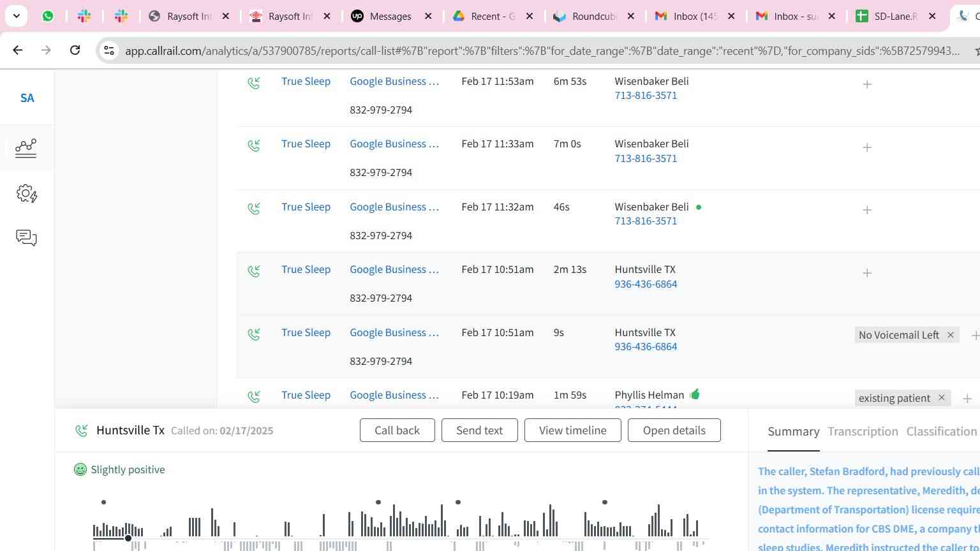Viewport: 980px width, 551px height.
Task: Click the inbound call icon for Feb 17 11:33am row
Action: click(254, 145)
